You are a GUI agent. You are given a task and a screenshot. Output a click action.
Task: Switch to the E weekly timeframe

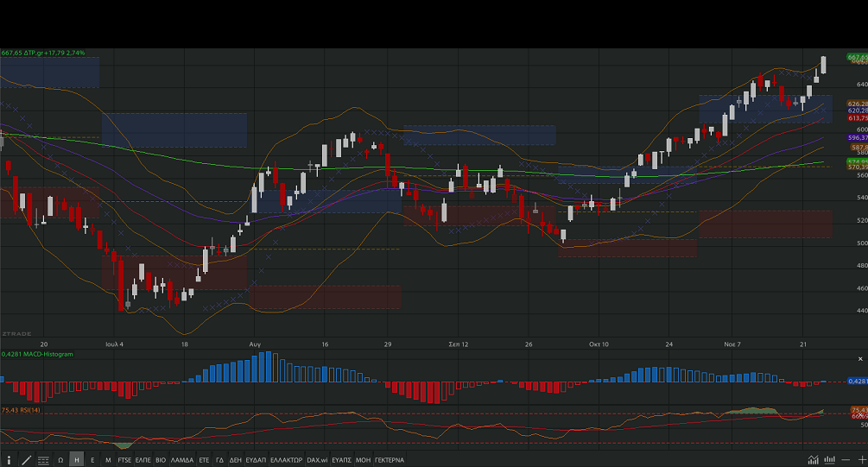92,460
